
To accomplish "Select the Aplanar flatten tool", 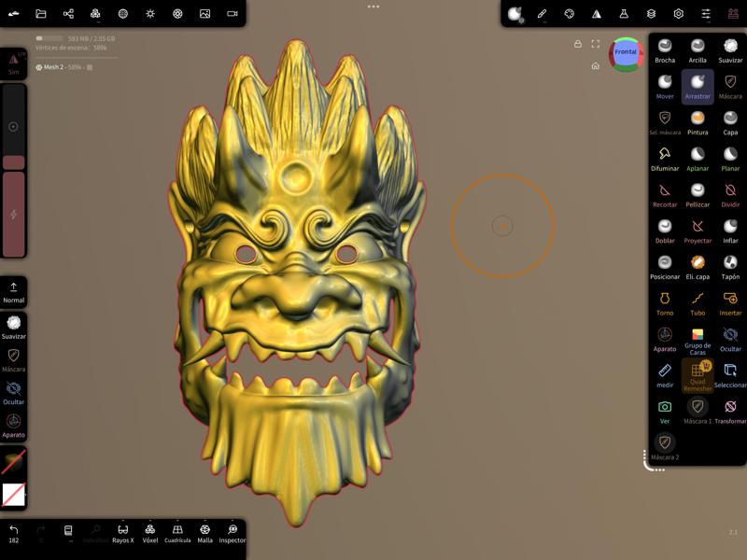I will (698, 160).
